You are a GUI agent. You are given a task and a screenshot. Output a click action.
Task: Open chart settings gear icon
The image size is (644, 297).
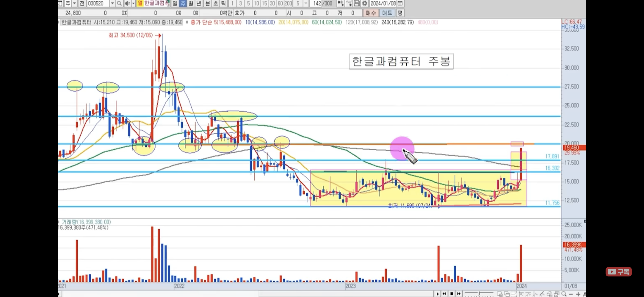coord(365,3)
